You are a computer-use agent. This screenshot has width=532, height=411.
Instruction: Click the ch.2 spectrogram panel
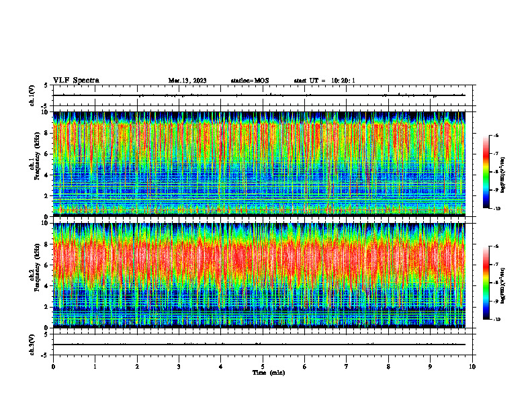pyautogui.click(x=259, y=275)
